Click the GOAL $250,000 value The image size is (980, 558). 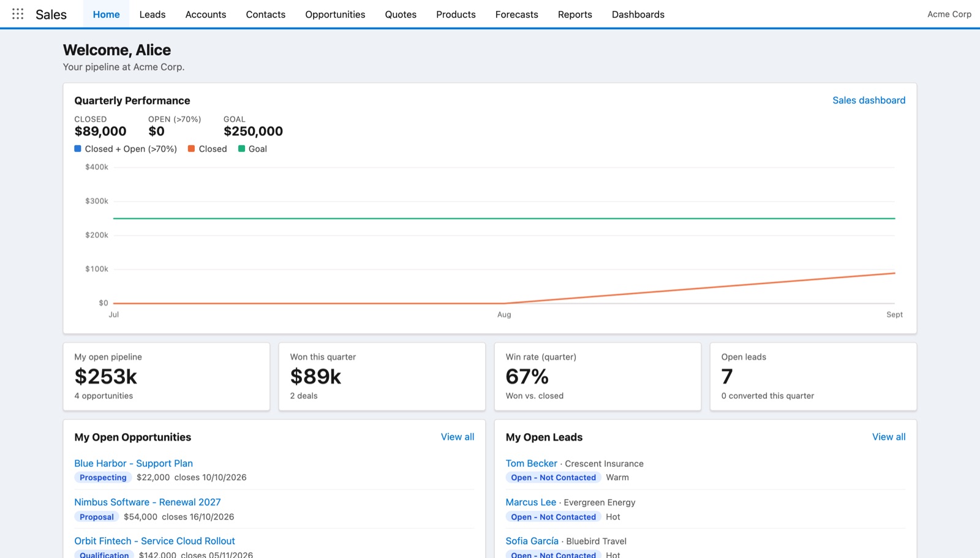(x=253, y=131)
